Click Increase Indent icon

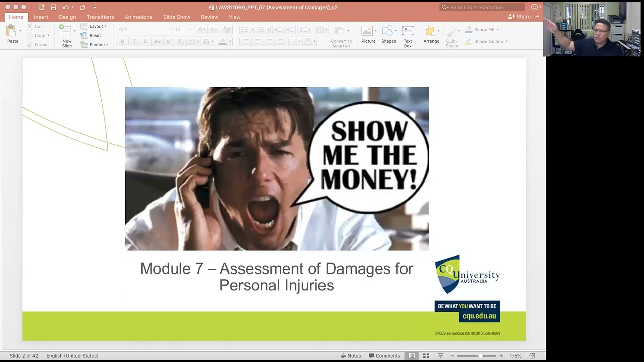(x=290, y=29)
